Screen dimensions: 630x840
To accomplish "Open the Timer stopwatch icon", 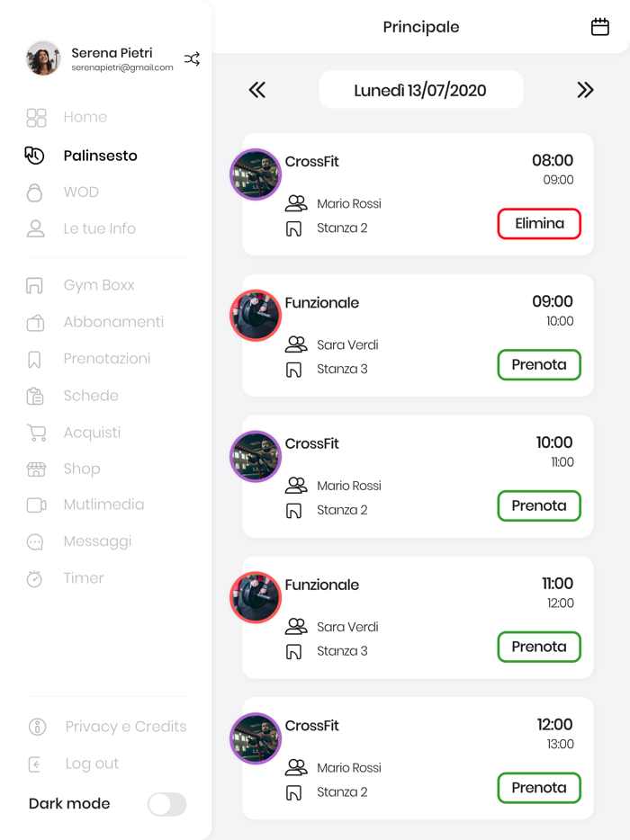I will 35,579.
